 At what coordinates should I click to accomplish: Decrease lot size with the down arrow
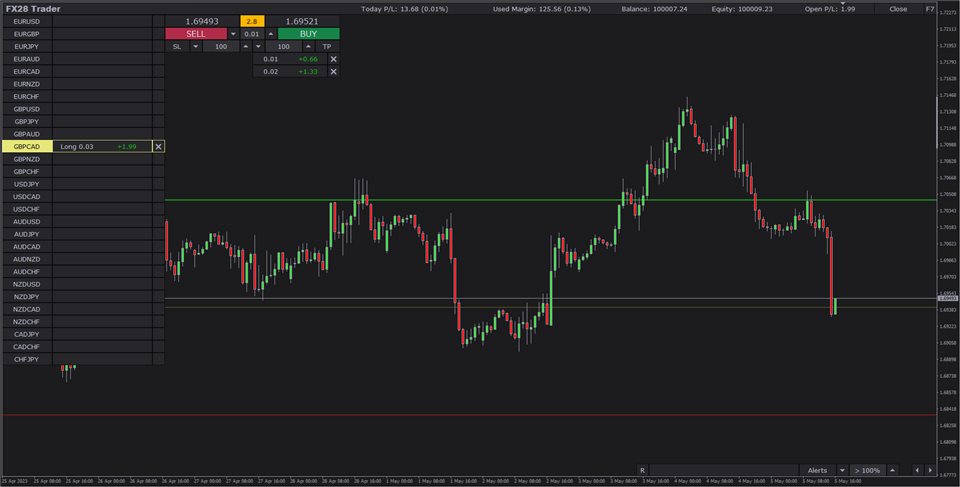tap(233, 33)
